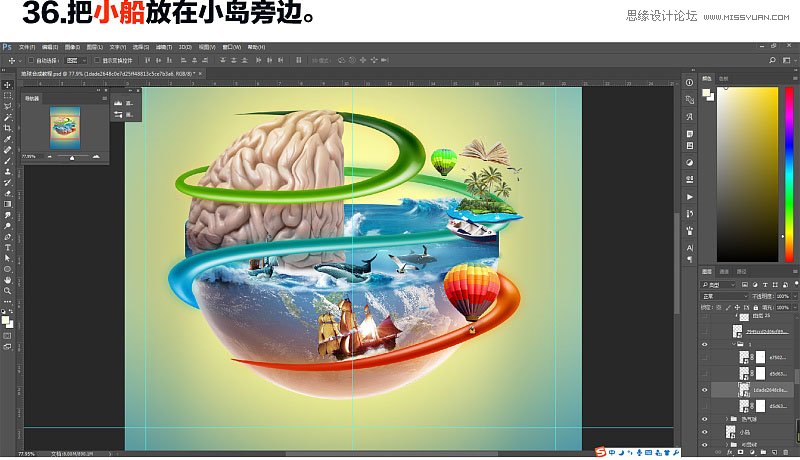The width and height of the screenshot is (800, 460).
Task: Select the Clone Stamp tool
Action: [7, 172]
